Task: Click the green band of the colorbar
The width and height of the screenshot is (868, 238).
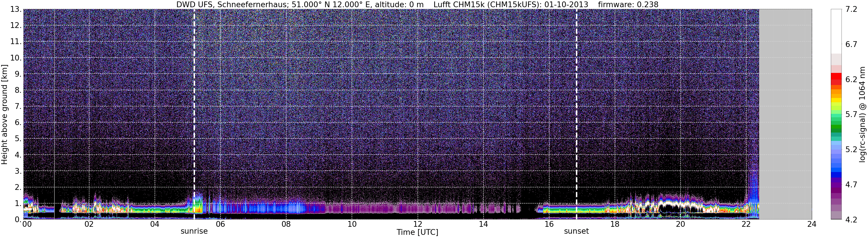Action: point(836,126)
